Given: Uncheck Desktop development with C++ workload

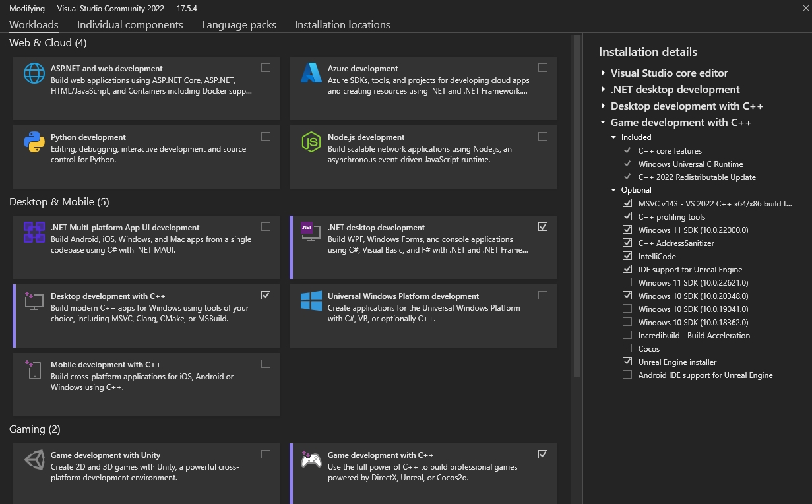Looking at the screenshot, I should pyautogui.click(x=266, y=295).
